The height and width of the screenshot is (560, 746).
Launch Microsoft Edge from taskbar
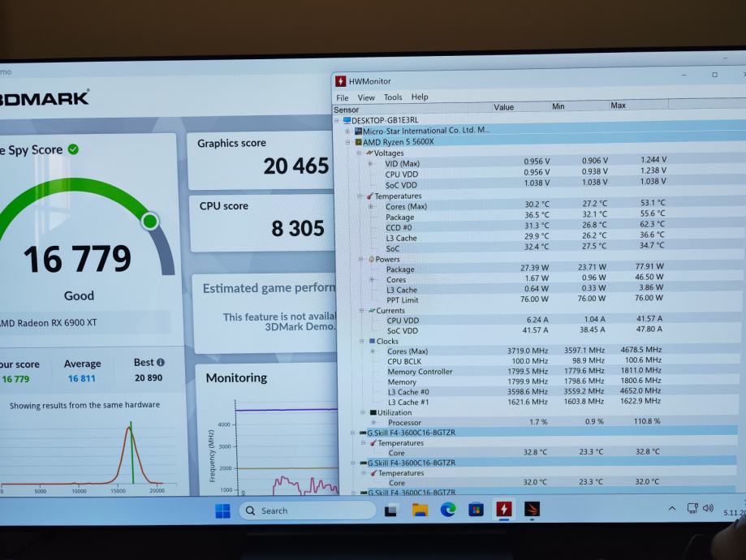pyautogui.click(x=448, y=510)
